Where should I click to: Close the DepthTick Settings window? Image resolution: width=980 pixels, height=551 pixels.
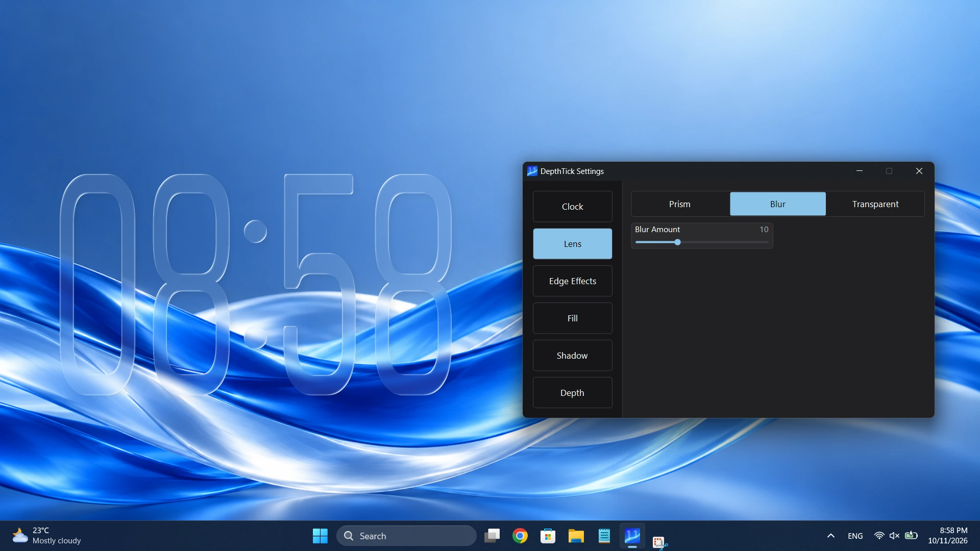click(x=919, y=171)
